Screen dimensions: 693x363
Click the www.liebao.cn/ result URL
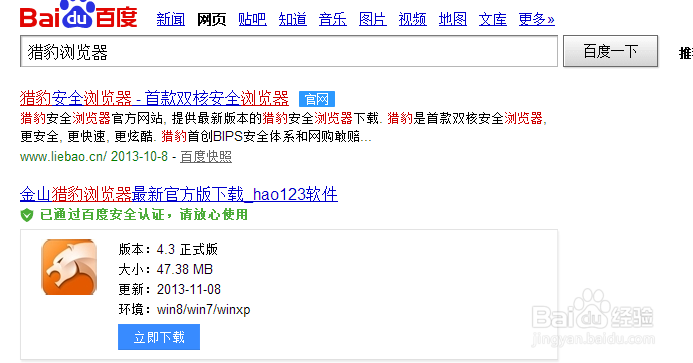63,157
